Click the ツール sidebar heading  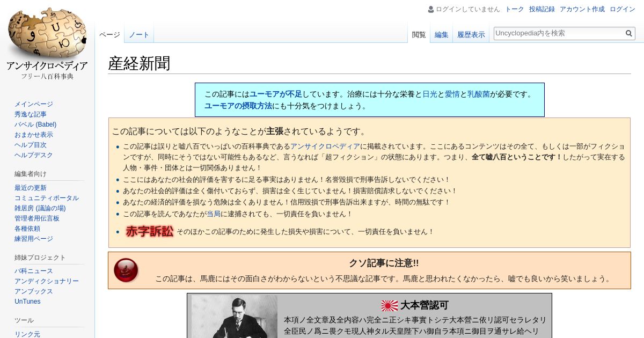pos(24,320)
